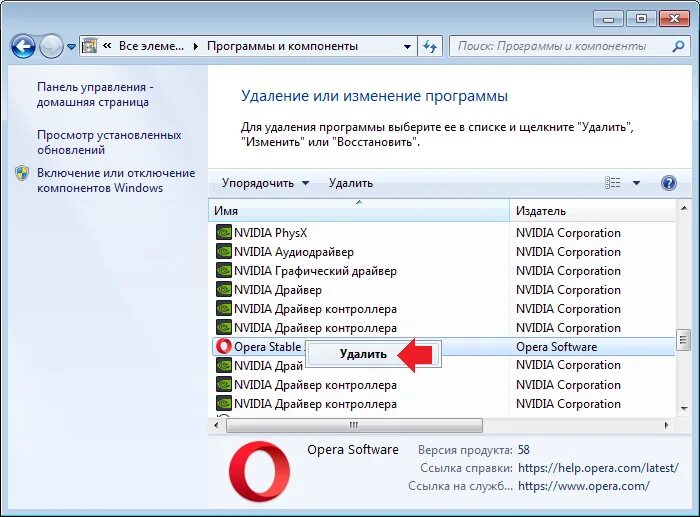Choose "Удалить" in the context menu
The height and width of the screenshot is (517, 700).
(362, 354)
